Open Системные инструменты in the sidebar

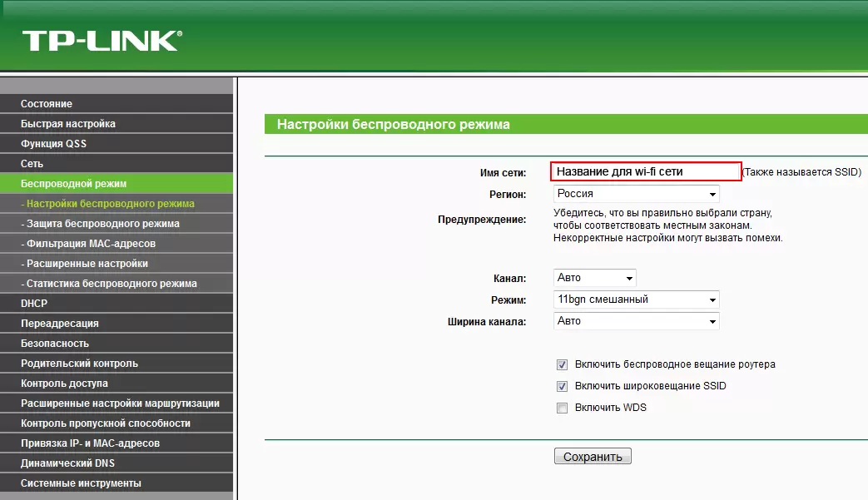[81, 483]
